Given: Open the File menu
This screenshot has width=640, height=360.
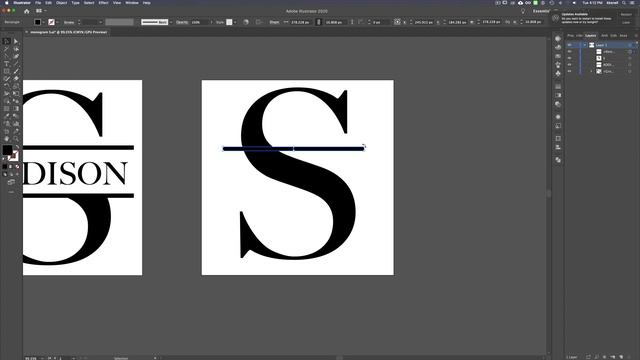Looking at the screenshot, I should point(38,3).
